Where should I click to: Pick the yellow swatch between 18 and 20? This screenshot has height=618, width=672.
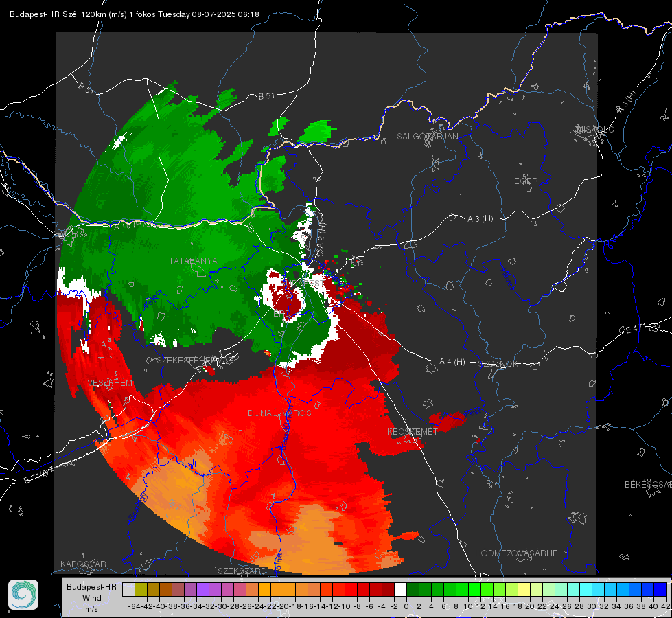[x=524, y=589]
